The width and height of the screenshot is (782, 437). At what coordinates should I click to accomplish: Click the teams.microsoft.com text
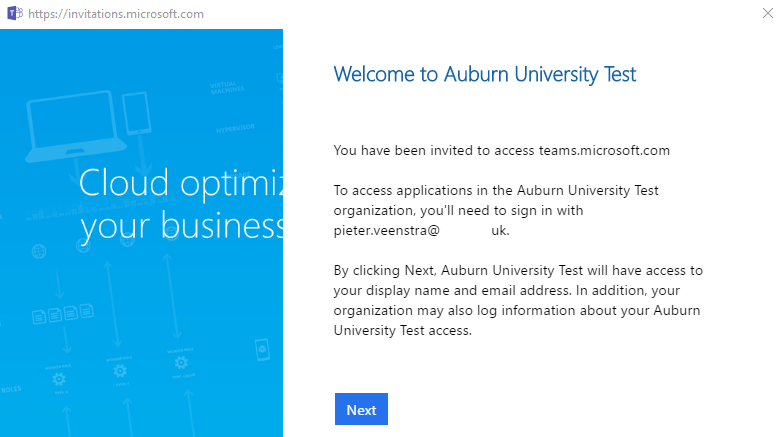pos(604,151)
